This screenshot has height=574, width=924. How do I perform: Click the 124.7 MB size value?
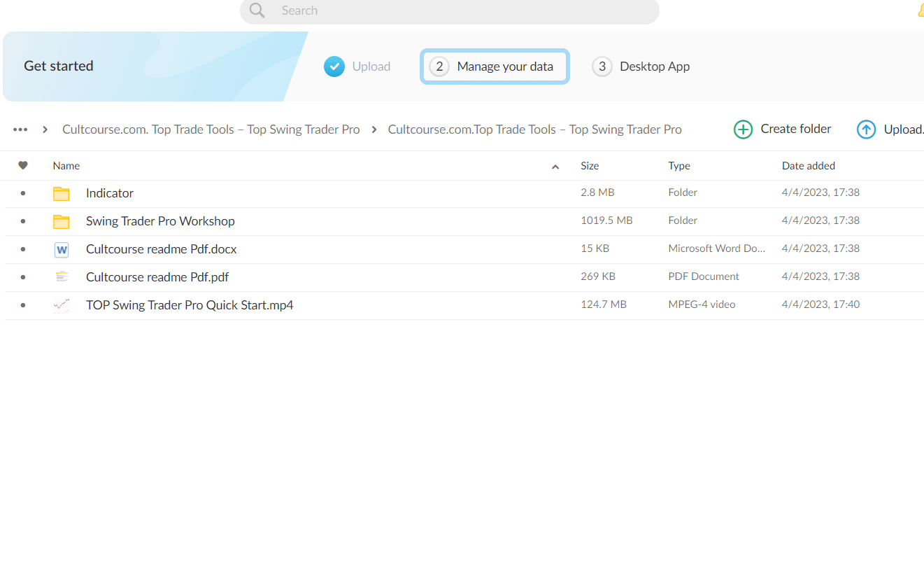[x=604, y=304]
